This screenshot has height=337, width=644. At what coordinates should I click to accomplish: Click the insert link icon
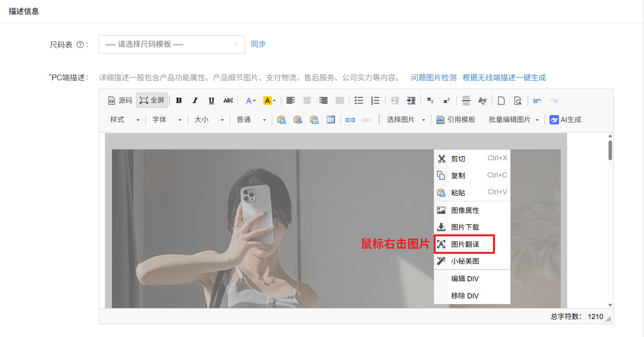click(350, 120)
